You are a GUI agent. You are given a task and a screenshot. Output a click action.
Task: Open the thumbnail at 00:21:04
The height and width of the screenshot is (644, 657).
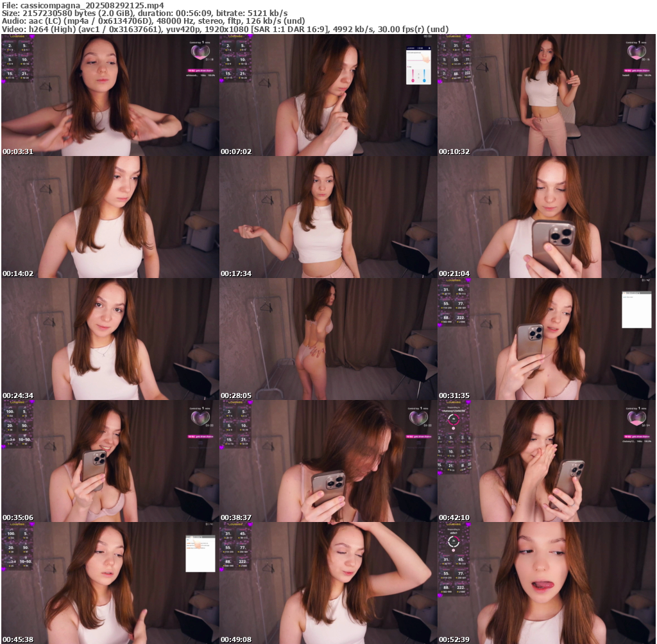546,217
